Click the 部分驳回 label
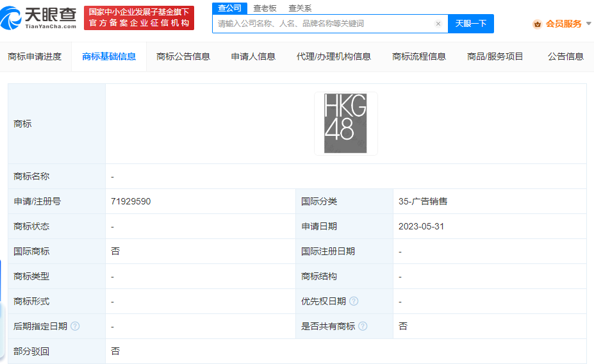594x364 pixels. tap(31, 351)
